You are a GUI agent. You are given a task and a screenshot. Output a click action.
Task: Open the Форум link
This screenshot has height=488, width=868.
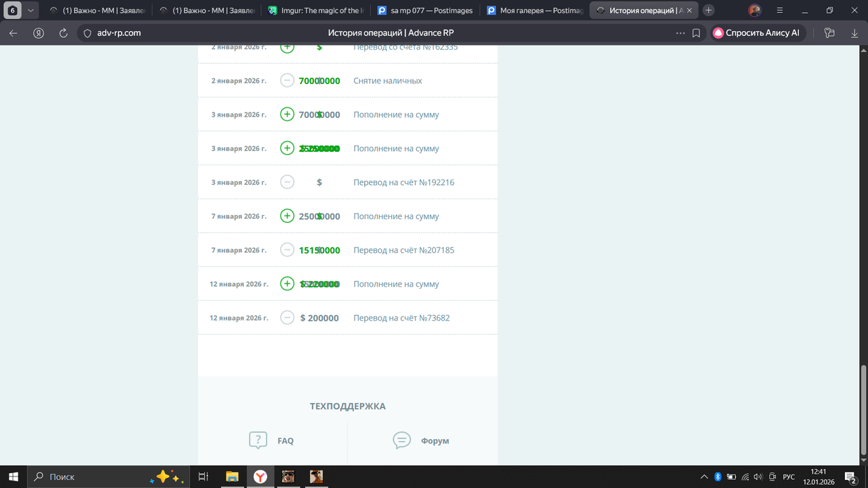coord(435,441)
